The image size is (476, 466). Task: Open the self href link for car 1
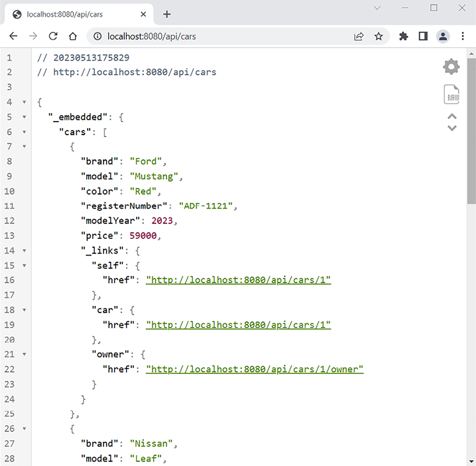click(238, 280)
